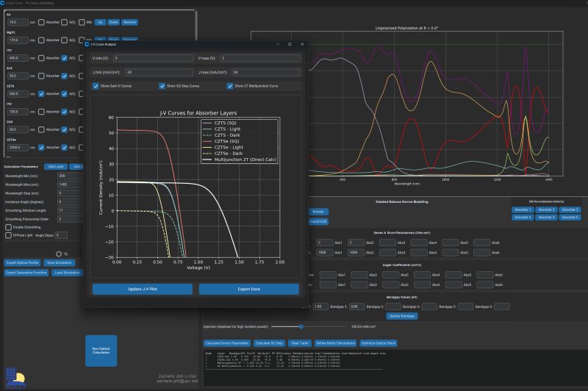Uncheck Show 2T Multijunction Curve
Image resolution: width=588 pixels, height=391 pixels.
pos(230,86)
